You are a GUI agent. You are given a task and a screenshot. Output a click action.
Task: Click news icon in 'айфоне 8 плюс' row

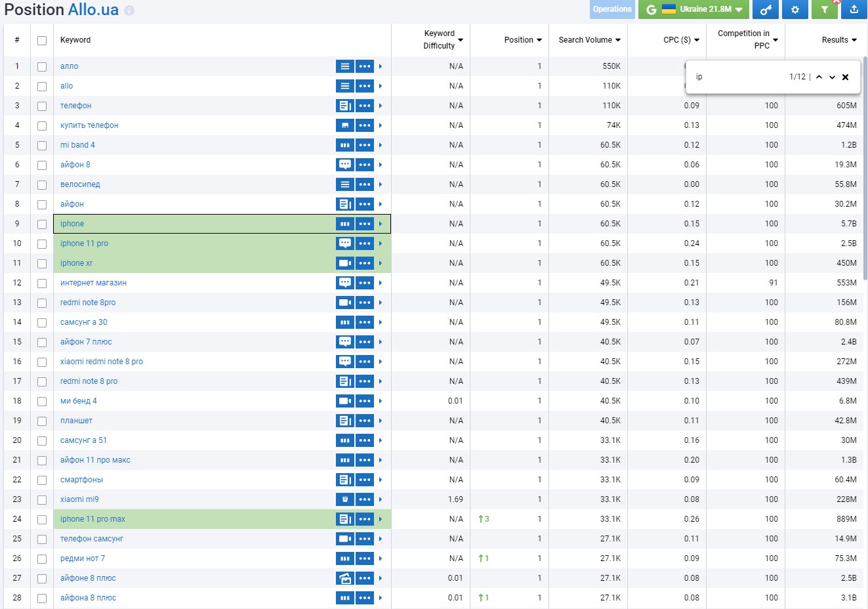tap(345, 578)
